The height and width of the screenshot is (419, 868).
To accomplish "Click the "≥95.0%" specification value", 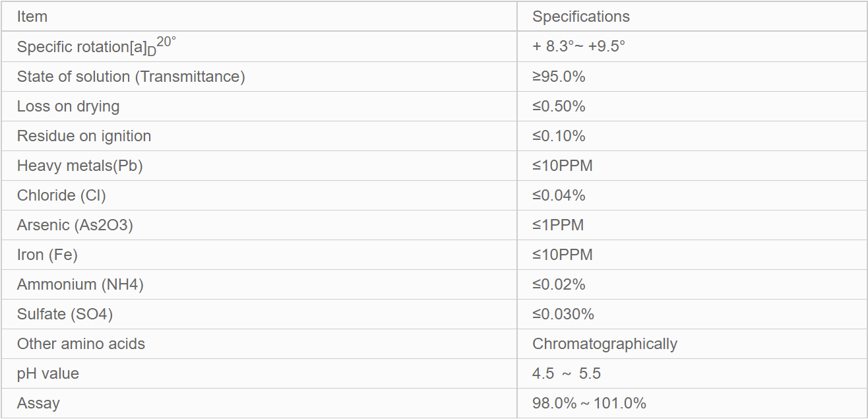I will pyautogui.click(x=559, y=77).
